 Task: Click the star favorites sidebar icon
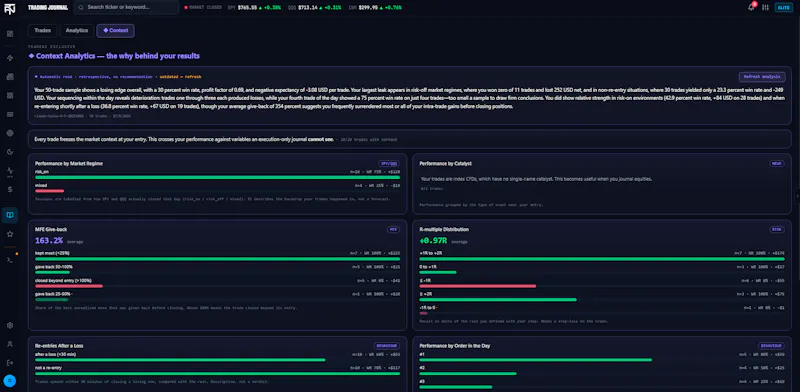pos(10,234)
